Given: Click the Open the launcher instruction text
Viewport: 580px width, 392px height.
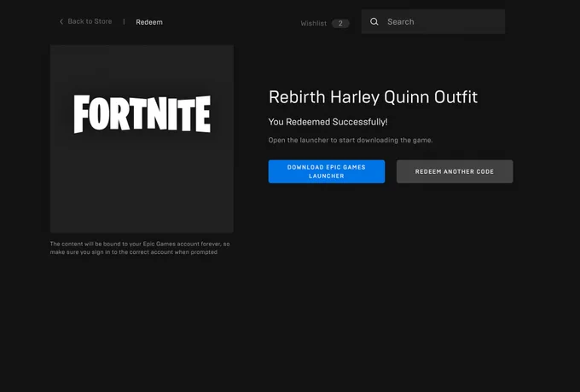Looking at the screenshot, I should 351,140.
